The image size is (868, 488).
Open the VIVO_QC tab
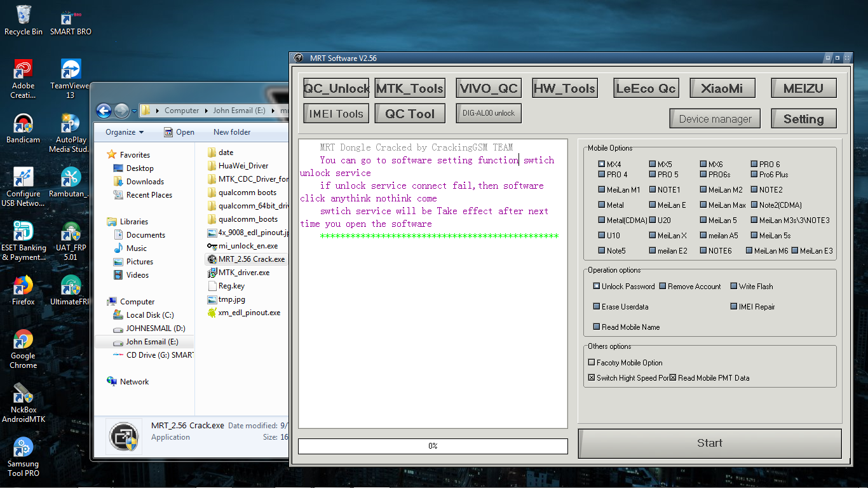[x=489, y=88]
